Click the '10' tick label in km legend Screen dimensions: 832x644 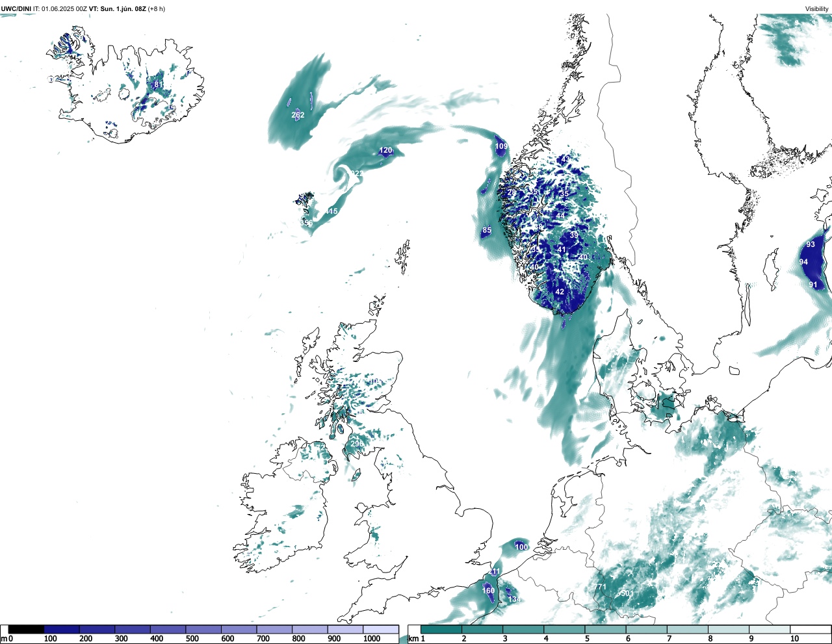pyautogui.click(x=794, y=639)
